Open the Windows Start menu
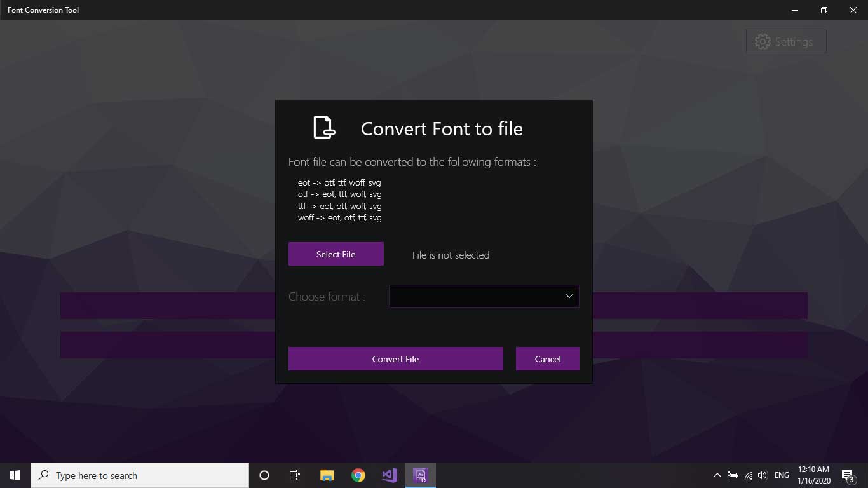This screenshot has width=868, height=488. 15,475
